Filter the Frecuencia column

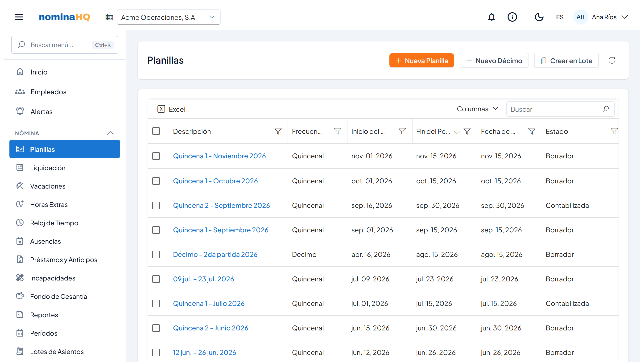click(337, 131)
